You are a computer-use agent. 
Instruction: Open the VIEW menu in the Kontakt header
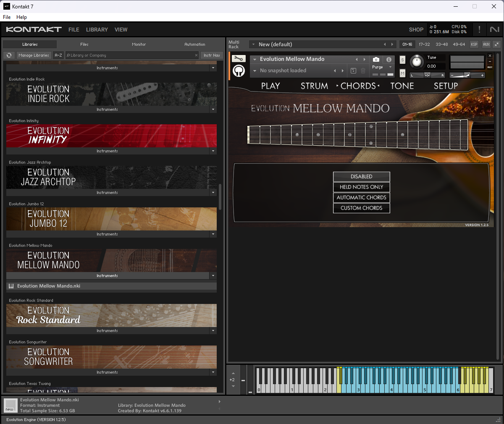(121, 29)
